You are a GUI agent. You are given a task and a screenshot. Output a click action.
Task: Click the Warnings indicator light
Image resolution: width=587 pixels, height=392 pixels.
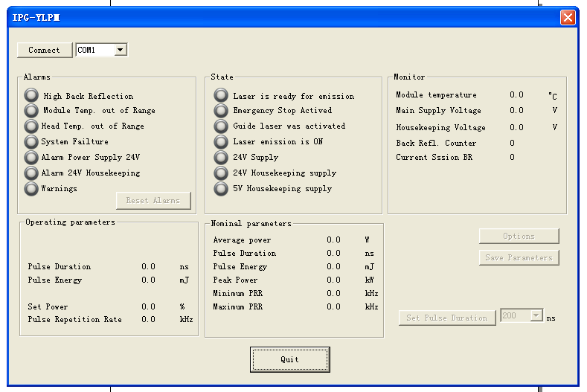click(x=31, y=189)
